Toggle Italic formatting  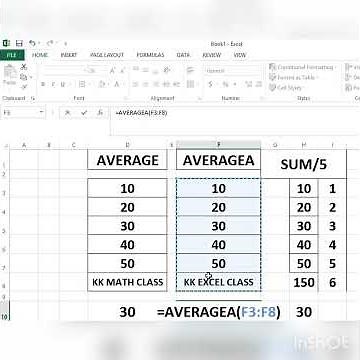click(x=53, y=85)
